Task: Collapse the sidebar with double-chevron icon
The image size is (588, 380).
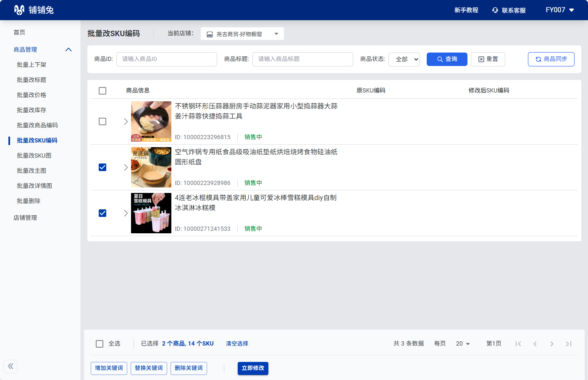Action: (10, 366)
